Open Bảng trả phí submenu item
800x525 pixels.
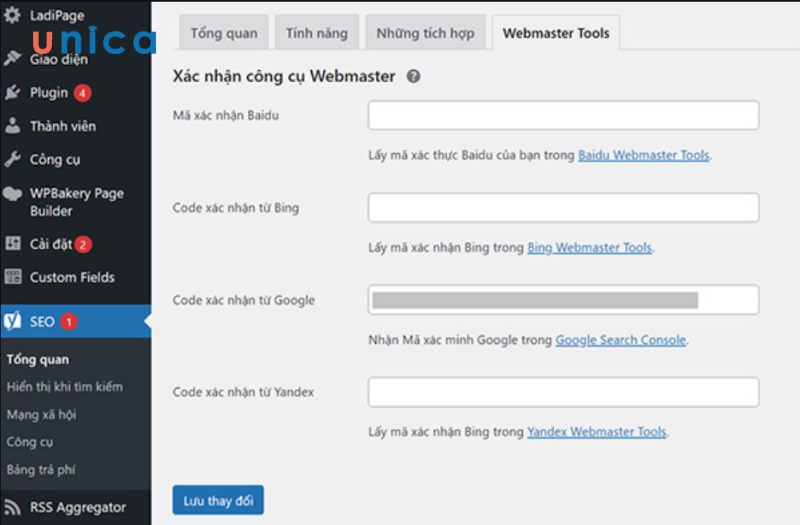point(41,469)
